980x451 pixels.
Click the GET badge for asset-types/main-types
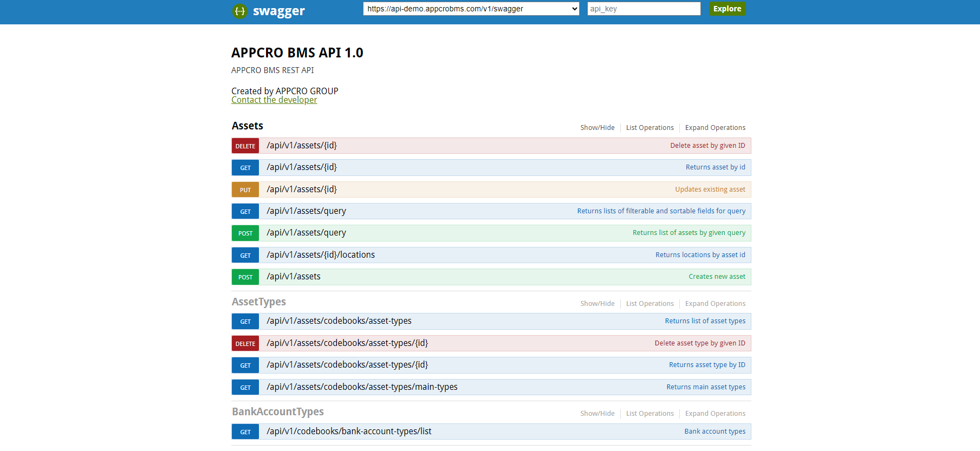245,388
